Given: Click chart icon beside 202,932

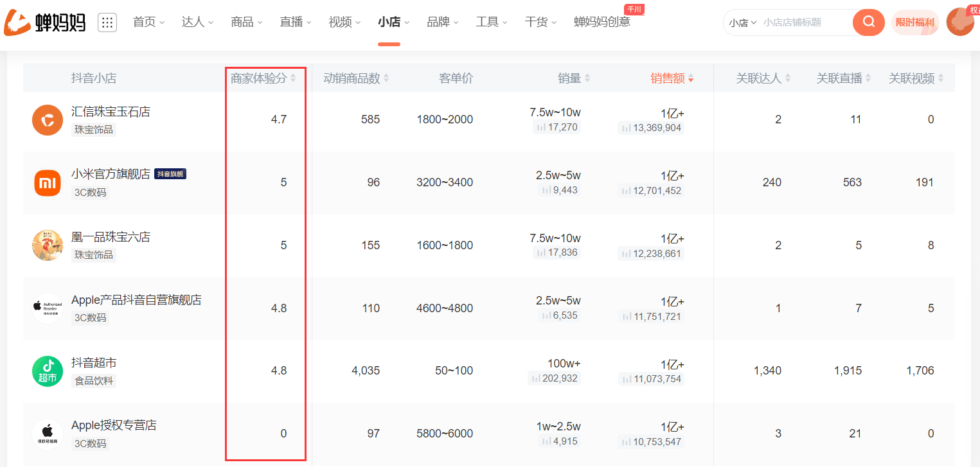Looking at the screenshot, I should pyautogui.click(x=535, y=378).
